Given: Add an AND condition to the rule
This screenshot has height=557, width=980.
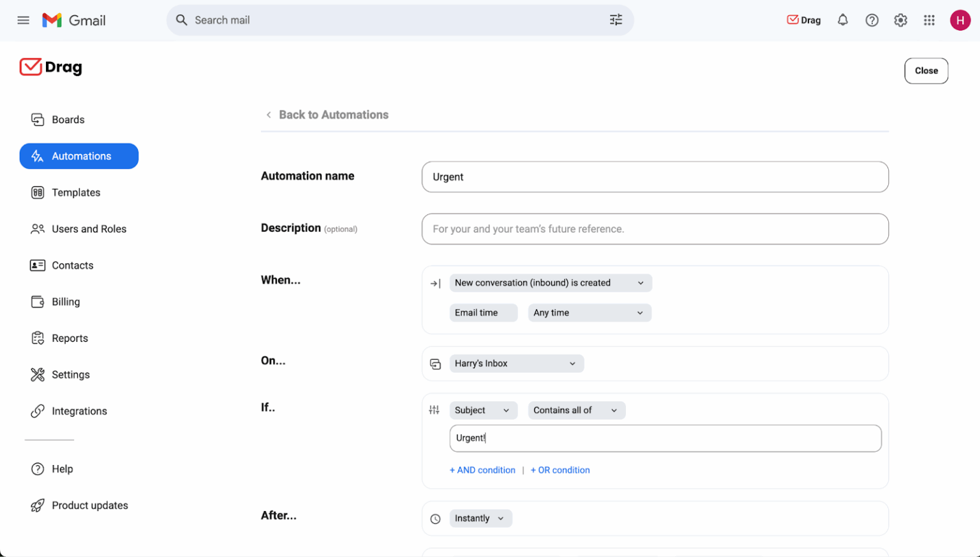Looking at the screenshot, I should [x=482, y=470].
